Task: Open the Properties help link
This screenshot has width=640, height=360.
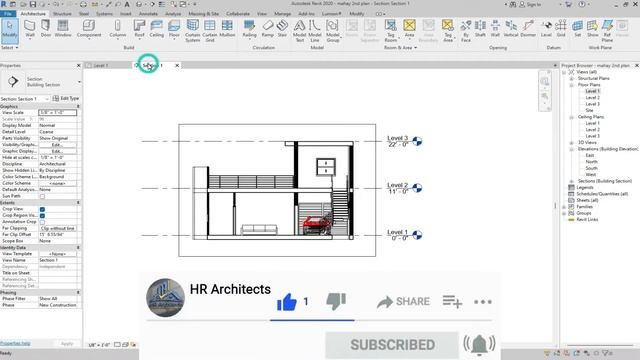Action: click(15, 343)
